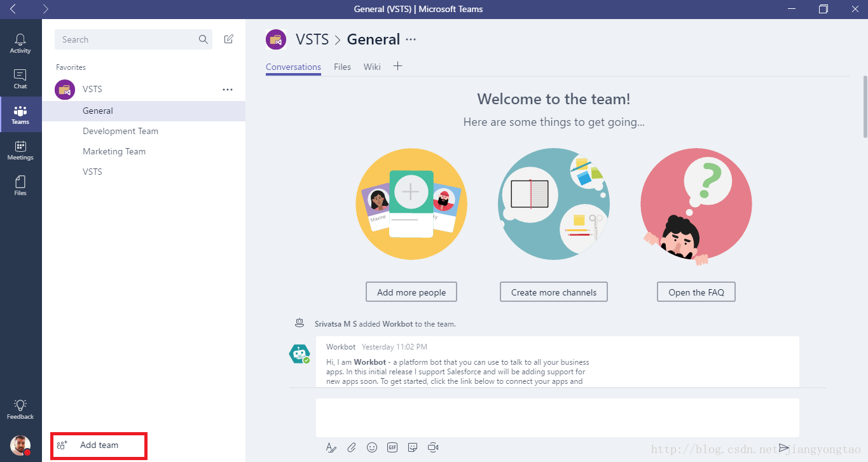Click the VSTS team avatar in sidebar
Image resolution: width=868 pixels, height=462 pixels.
(65, 90)
